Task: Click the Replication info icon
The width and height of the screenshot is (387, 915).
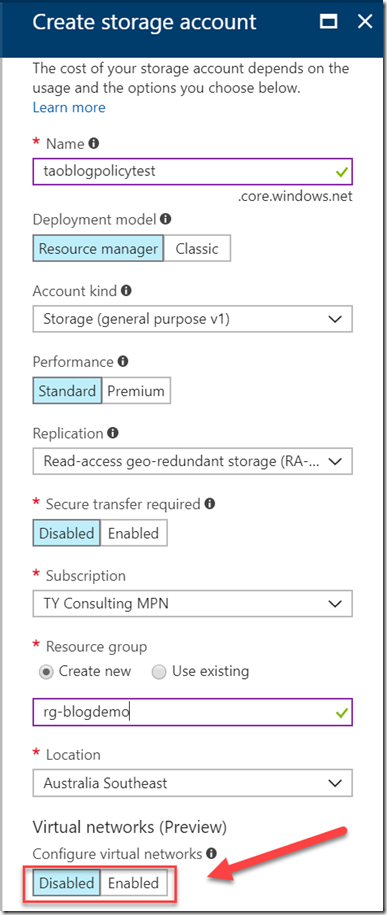Action: pyautogui.click(x=113, y=433)
